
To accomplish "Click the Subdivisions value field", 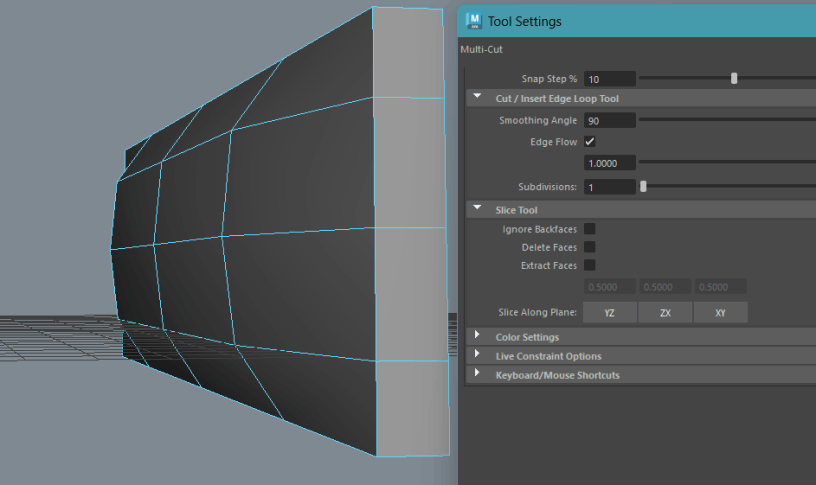I will point(610,187).
